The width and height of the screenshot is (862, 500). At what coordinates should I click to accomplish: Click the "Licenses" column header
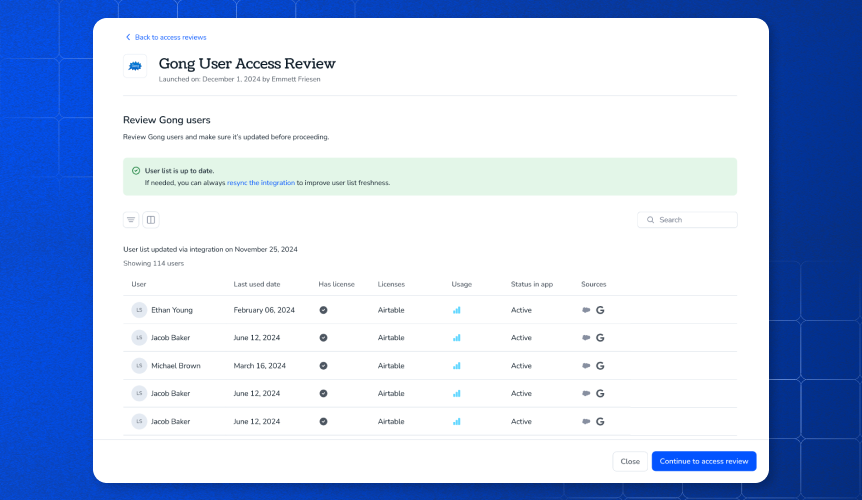tap(391, 285)
